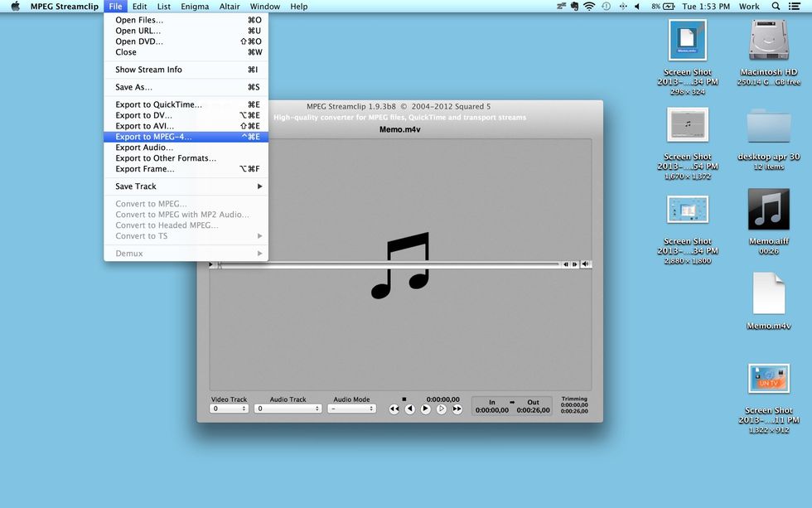812x508 pixels.
Task: Select Export to DV
Action: (186, 115)
